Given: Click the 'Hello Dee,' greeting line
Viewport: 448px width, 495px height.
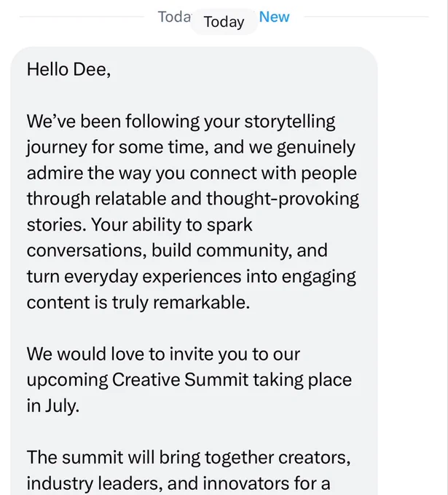Looking at the screenshot, I should pos(68,69).
